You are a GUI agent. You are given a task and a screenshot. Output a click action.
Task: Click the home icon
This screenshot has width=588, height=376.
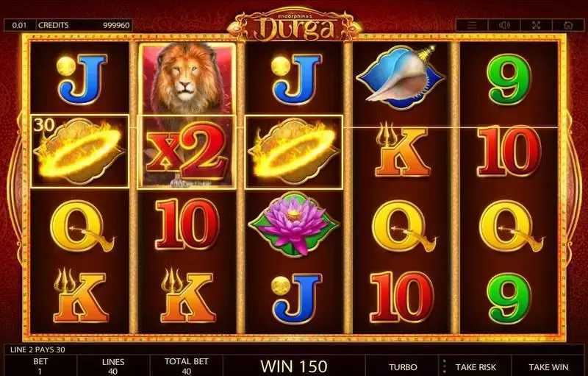coord(568,25)
